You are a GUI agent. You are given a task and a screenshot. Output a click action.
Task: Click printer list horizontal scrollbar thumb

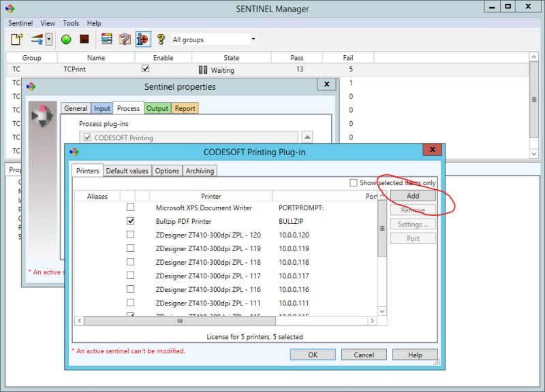pyautogui.click(x=180, y=321)
